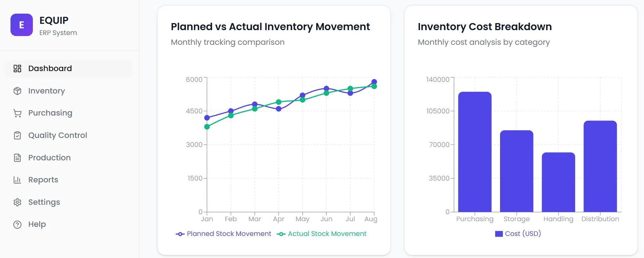Click the Dashboard grid icon

coord(17,68)
